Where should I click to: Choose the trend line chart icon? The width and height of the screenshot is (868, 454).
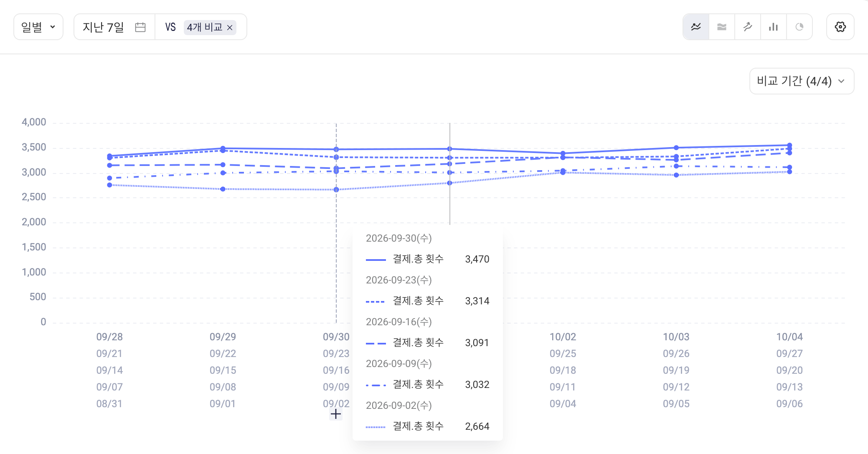(x=748, y=27)
